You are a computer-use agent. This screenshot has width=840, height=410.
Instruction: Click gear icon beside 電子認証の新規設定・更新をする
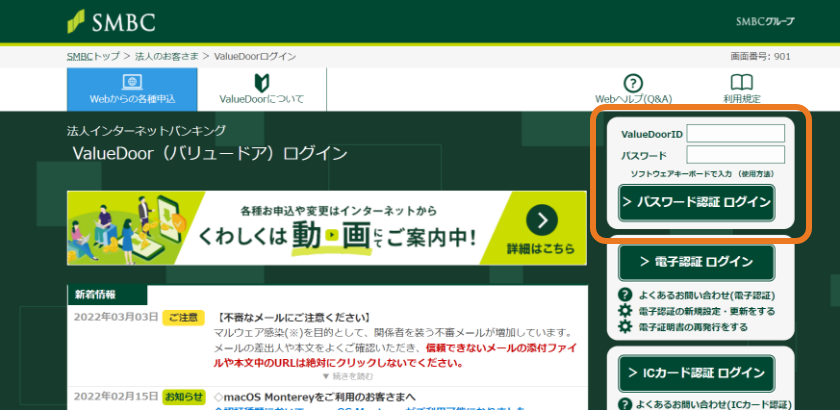[x=626, y=311]
